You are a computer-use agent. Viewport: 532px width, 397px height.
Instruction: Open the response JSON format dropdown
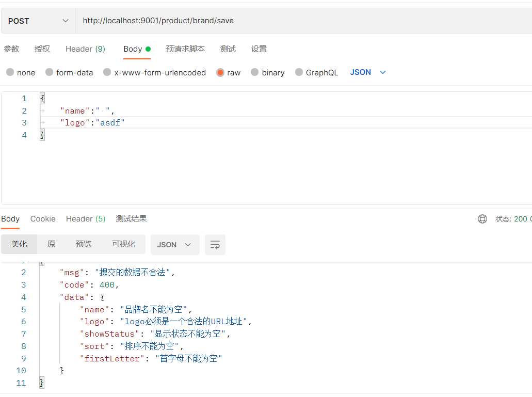[175, 245]
